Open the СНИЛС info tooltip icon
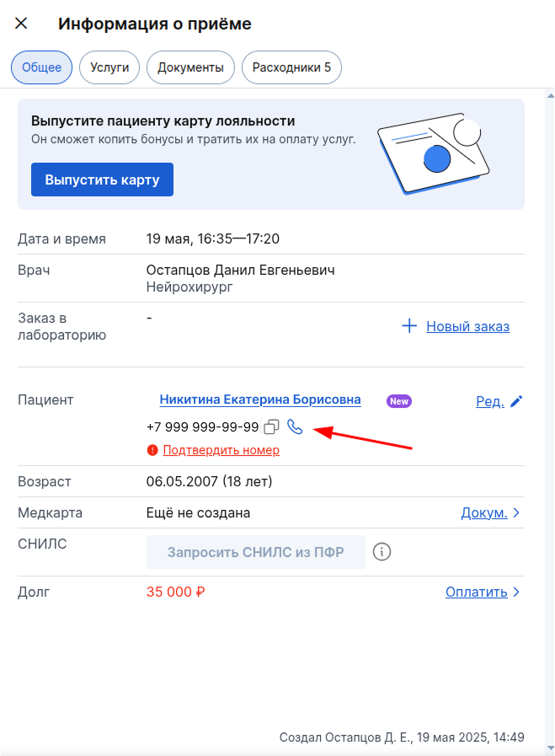 [382, 551]
